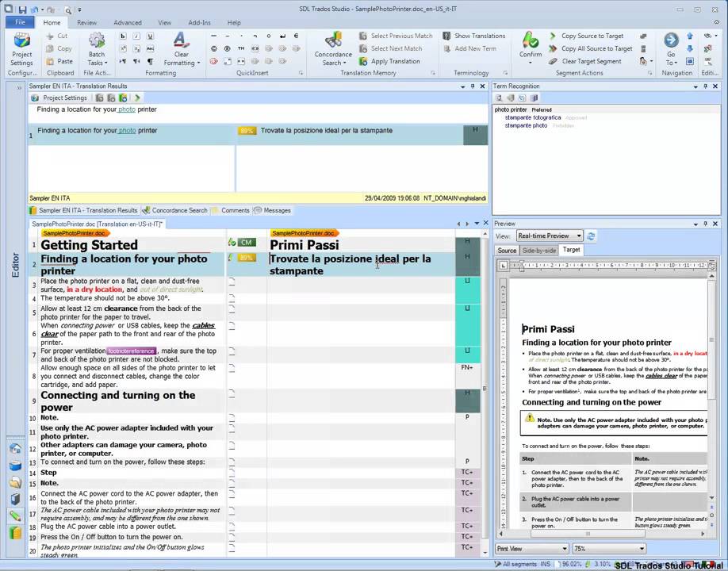The width and height of the screenshot is (728, 571).
Task: Click the Confirm segment pencil icon
Action: 531,40
